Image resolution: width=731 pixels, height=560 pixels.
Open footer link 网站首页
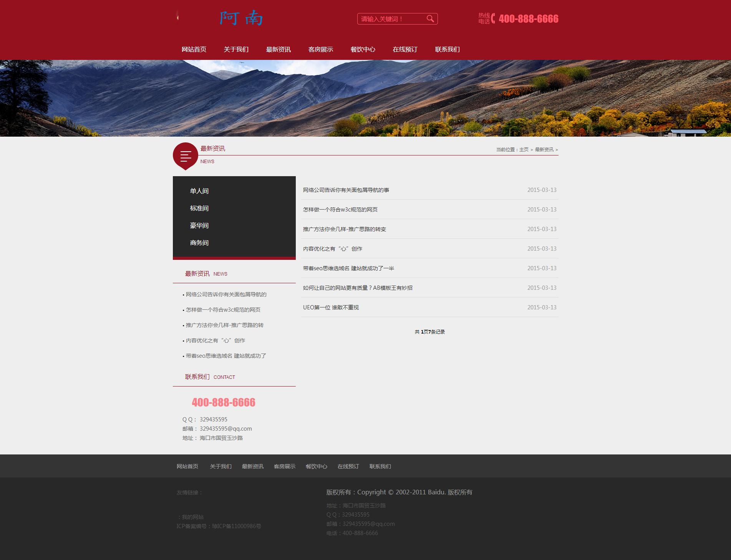point(187,466)
